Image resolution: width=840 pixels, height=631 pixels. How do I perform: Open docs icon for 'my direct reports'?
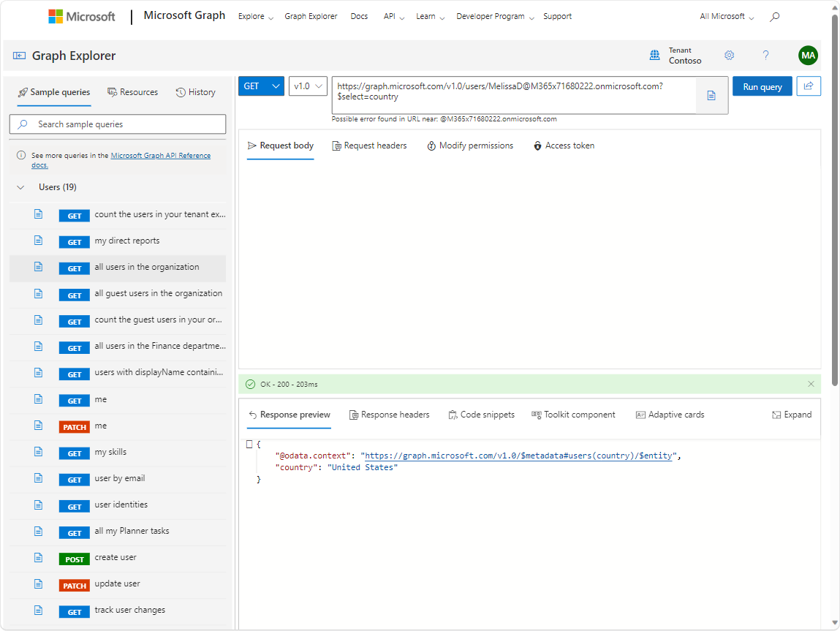click(39, 241)
